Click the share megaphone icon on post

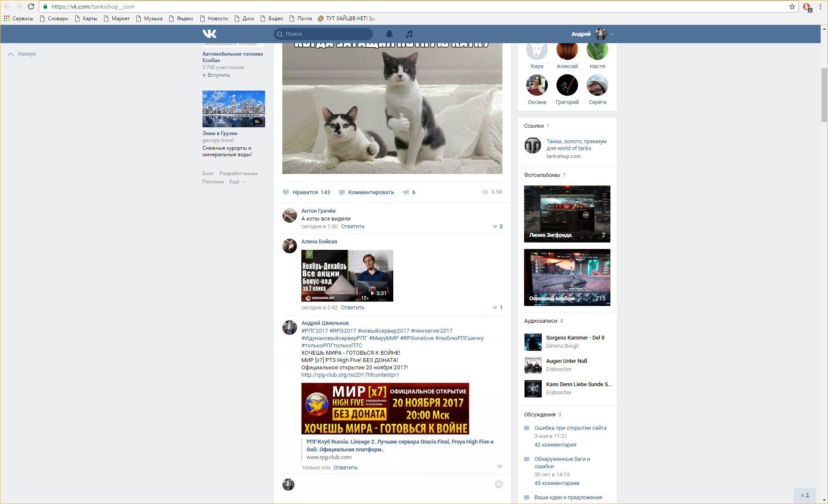pos(406,192)
